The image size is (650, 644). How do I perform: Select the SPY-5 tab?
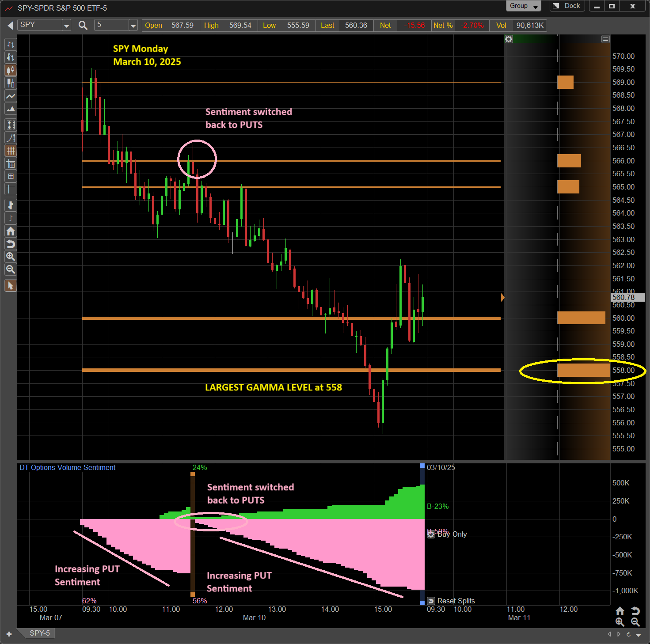point(40,633)
